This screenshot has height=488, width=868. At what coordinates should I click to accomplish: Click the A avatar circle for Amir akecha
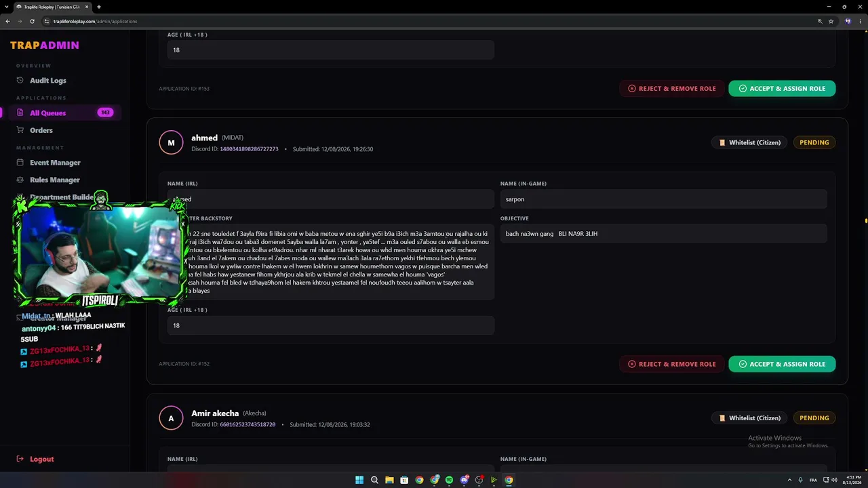171,418
